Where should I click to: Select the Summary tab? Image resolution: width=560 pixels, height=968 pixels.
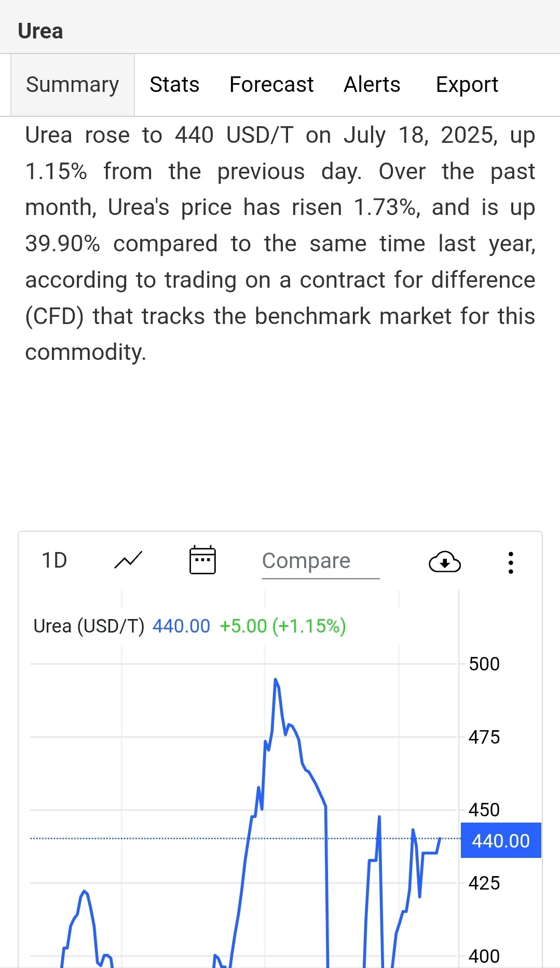click(x=73, y=85)
